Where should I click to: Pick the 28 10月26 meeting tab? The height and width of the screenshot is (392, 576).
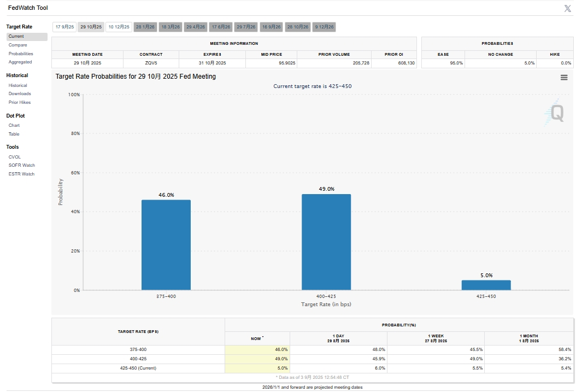[x=297, y=27]
